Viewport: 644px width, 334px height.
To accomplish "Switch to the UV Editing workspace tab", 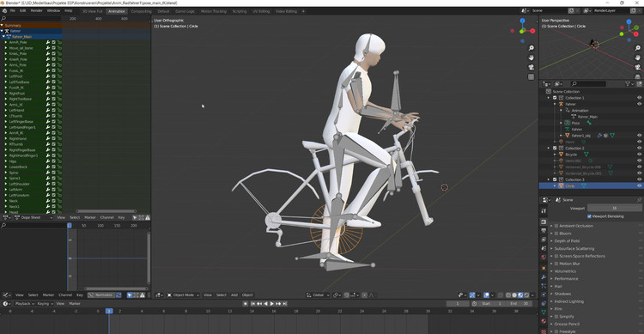I will click(x=261, y=11).
